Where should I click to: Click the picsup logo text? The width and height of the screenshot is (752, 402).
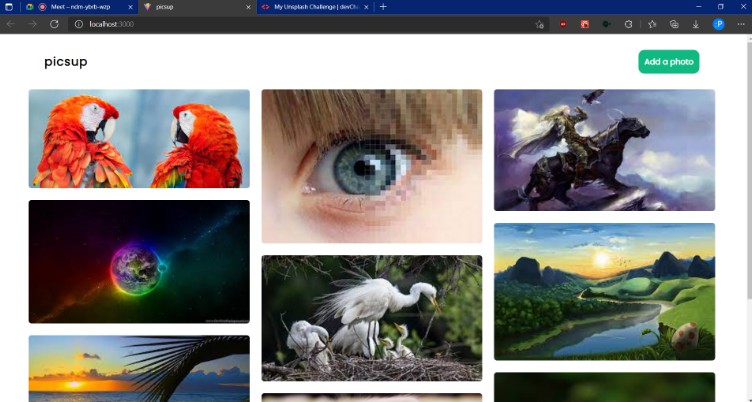[66, 62]
